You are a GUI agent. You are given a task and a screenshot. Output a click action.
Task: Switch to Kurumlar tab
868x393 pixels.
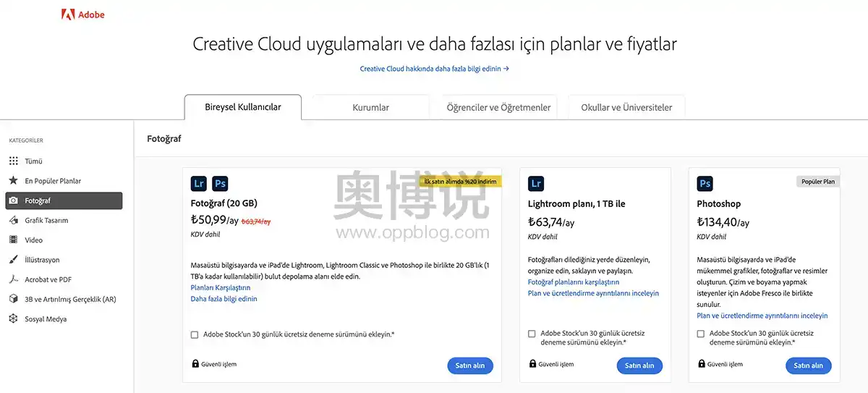pyautogui.click(x=371, y=107)
